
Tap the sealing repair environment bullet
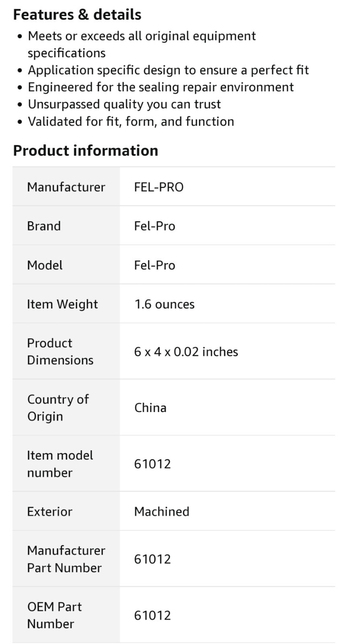(x=161, y=87)
